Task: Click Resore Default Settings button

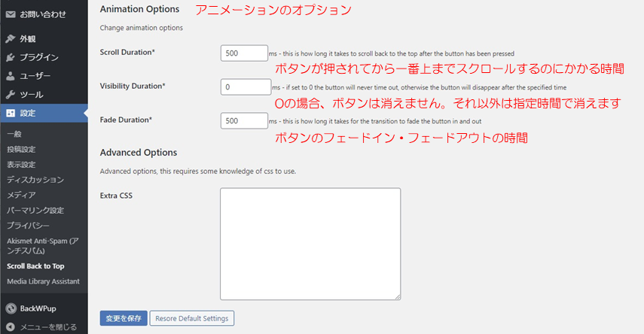Action: [192, 318]
